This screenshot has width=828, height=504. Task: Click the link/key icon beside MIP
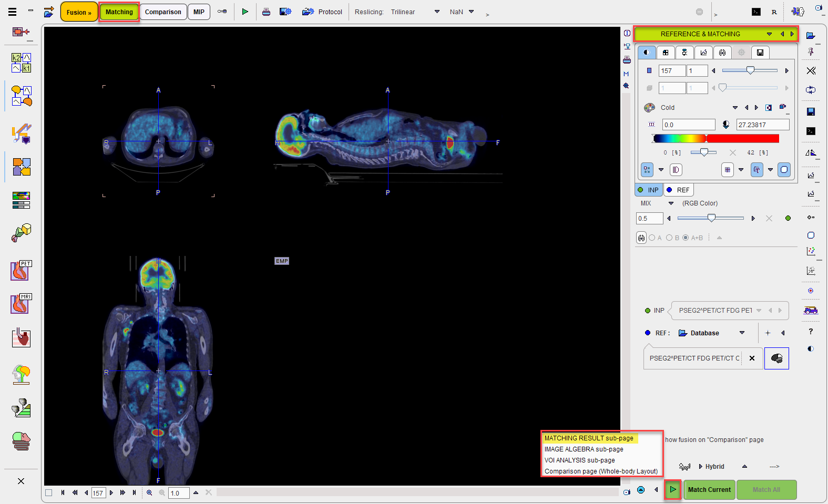[x=222, y=12]
